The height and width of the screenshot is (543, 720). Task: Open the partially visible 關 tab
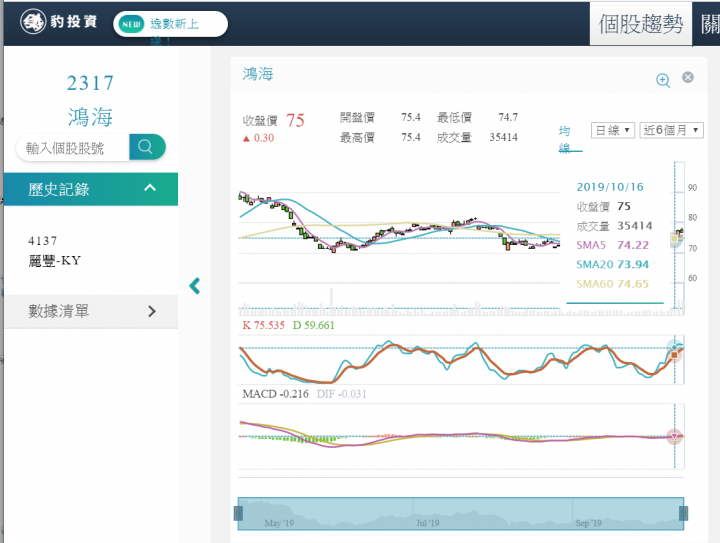[x=710, y=24]
